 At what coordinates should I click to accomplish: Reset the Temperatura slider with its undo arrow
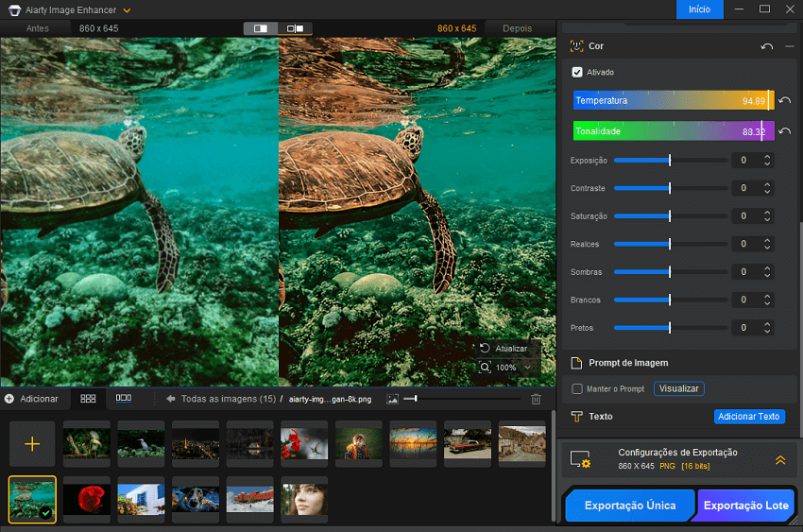(x=784, y=101)
